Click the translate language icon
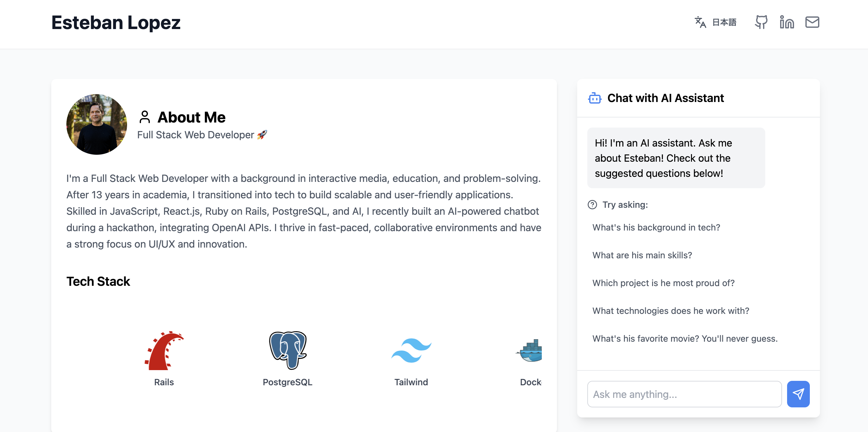Screen dimensions: 868x432 point(700,22)
